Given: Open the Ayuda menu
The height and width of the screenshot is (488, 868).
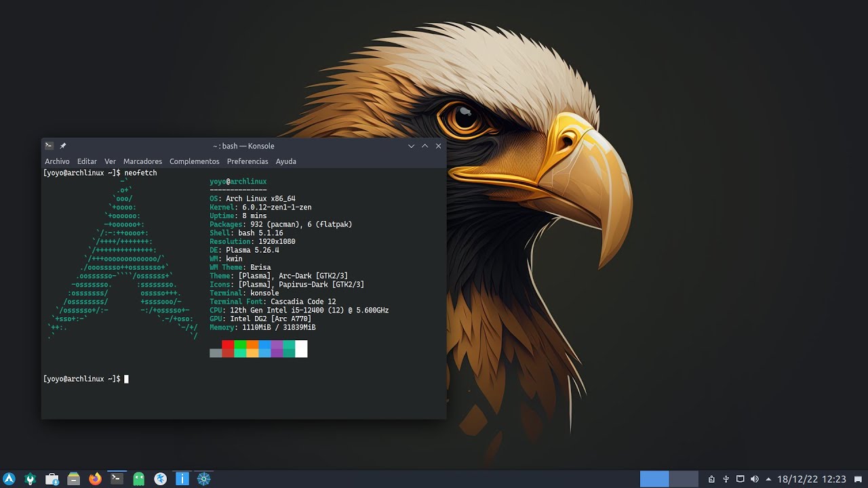Looking at the screenshot, I should pos(286,161).
